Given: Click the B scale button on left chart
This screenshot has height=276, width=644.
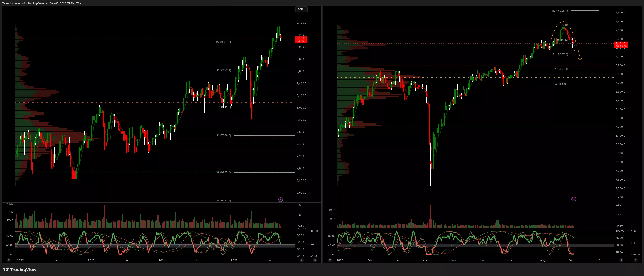Looking at the screenshot, I should pos(315,260).
